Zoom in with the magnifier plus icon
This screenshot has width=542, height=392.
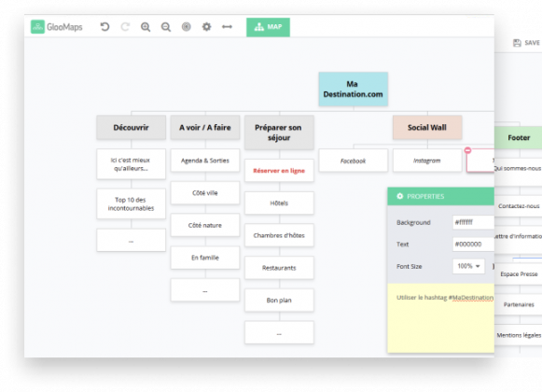coord(146,27)
